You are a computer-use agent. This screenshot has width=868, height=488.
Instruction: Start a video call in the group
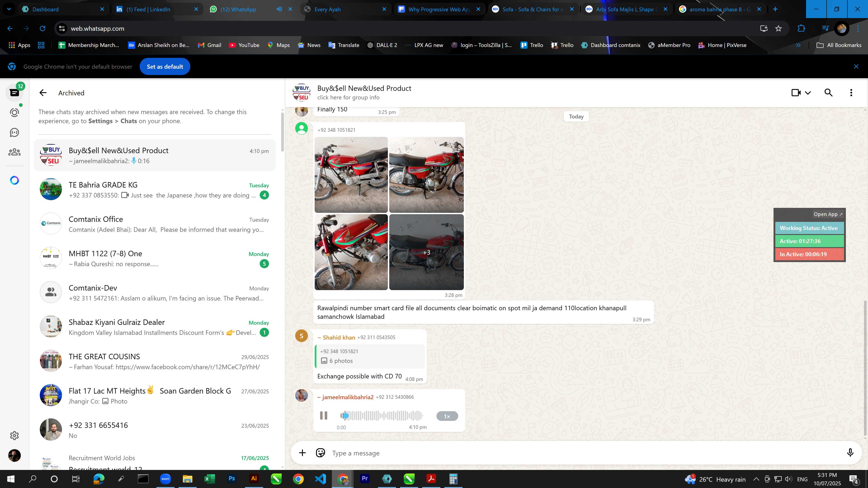(x=796, y=93)
